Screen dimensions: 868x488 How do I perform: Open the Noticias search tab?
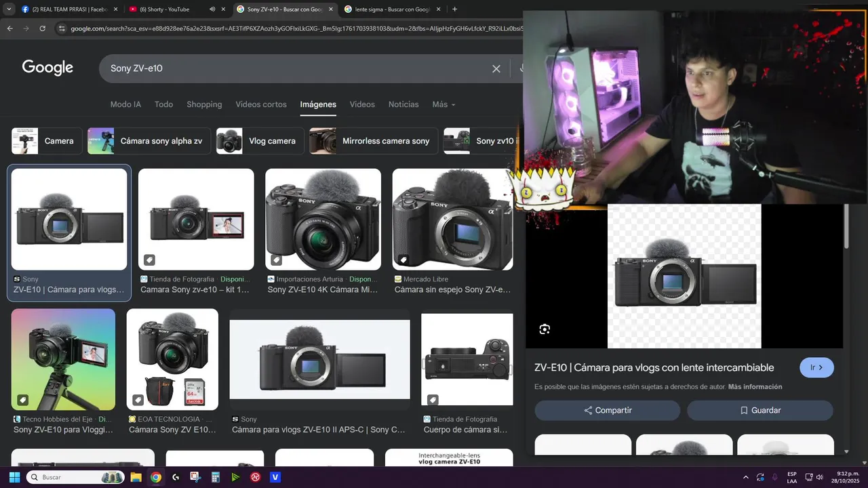click(403, 104)
